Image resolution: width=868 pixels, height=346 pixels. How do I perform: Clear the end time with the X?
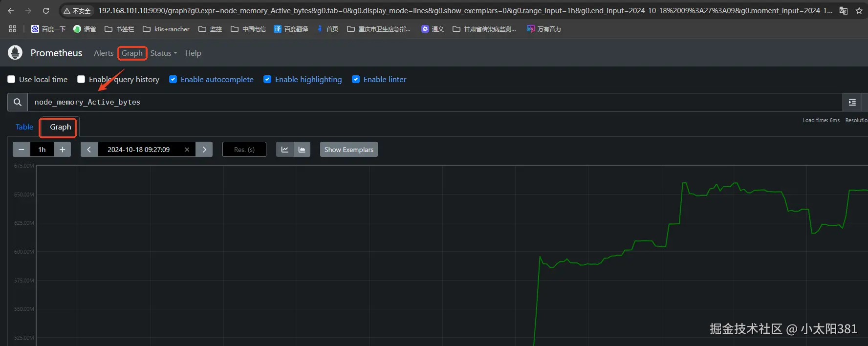187,150
